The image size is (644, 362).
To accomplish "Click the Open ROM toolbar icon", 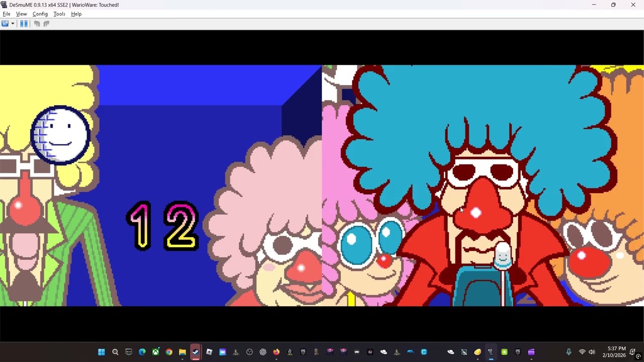I will [5, 24].
